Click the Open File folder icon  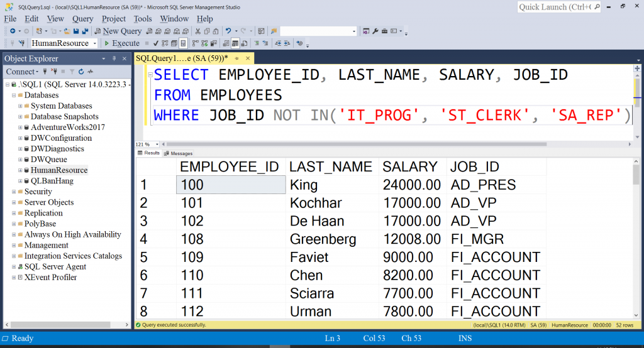[x=67, y=31]
